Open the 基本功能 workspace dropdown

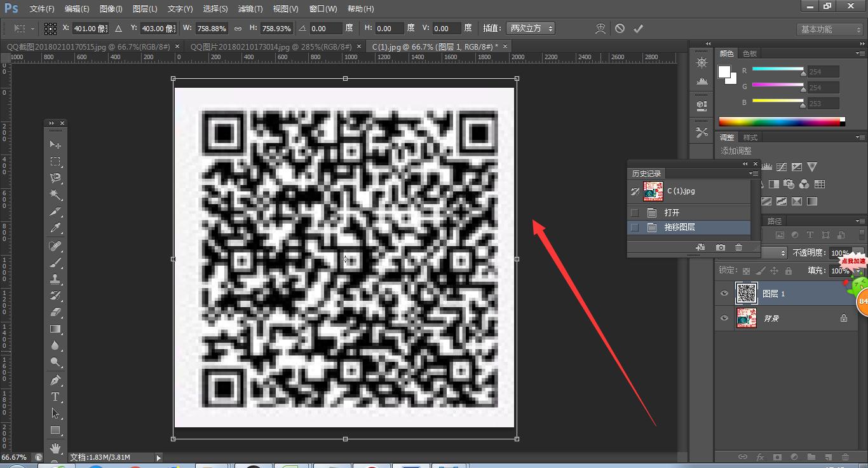tap(829, 29)
